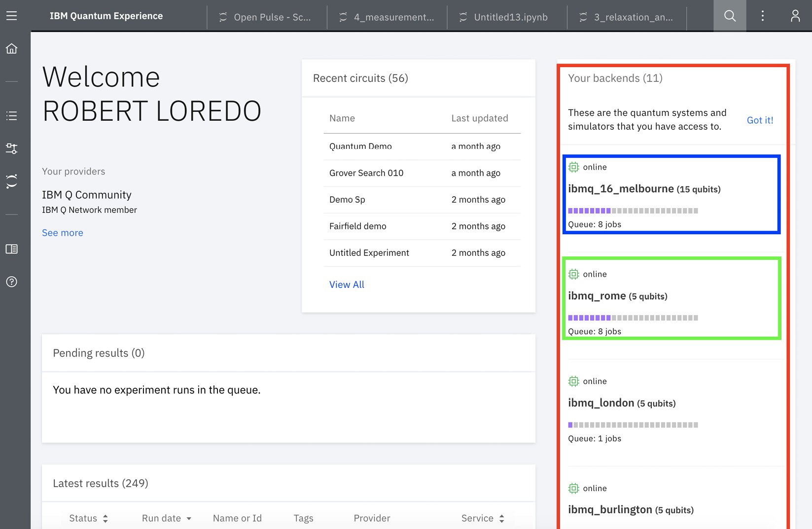This screenshot has width=812, height=529.
Task: Click Latest results (249) heading
Action: (x=101, y=483)
